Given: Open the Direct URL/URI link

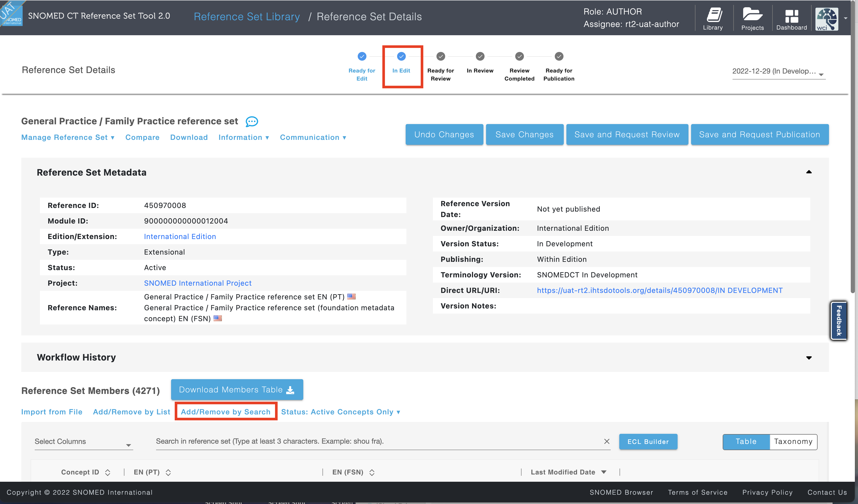Looking at the screenshot, I should 659,290.
